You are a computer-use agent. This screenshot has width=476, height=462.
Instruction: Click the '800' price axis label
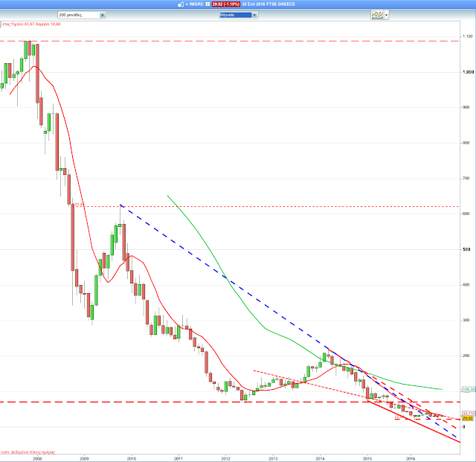point(466,143)
